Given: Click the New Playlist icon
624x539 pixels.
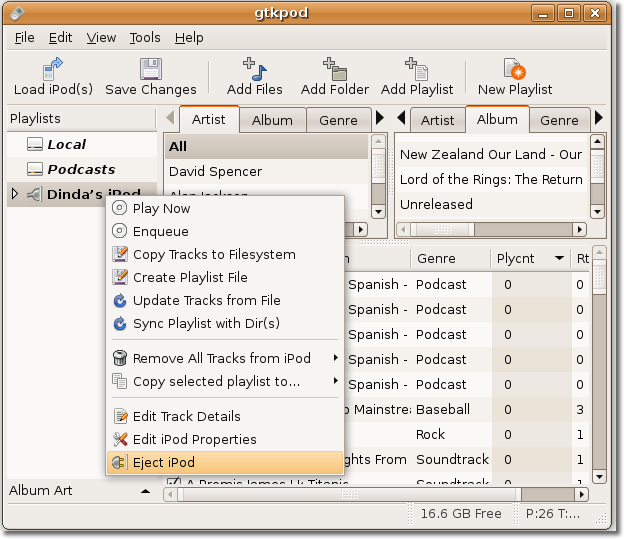Looking at the screenshot, I should tap(515, 69).
